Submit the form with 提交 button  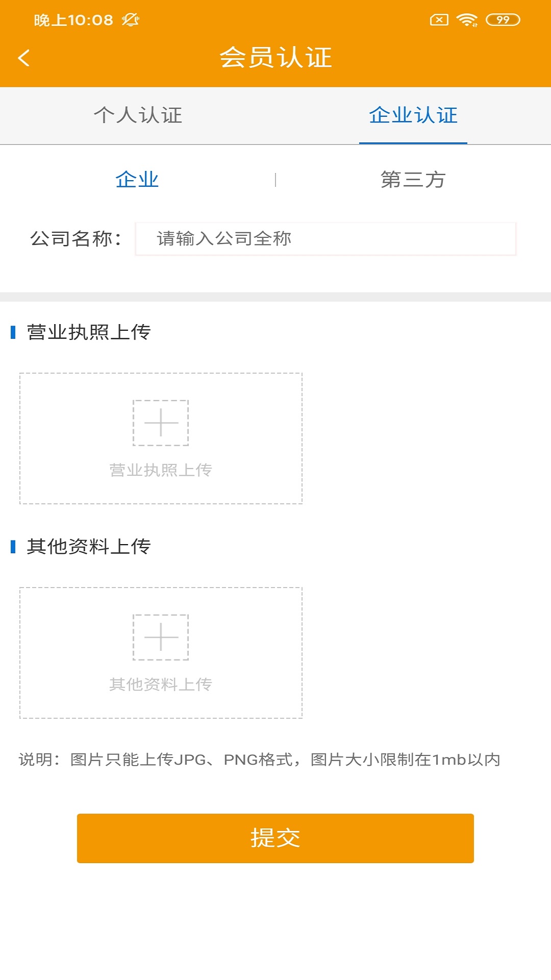tap(275, 838)
